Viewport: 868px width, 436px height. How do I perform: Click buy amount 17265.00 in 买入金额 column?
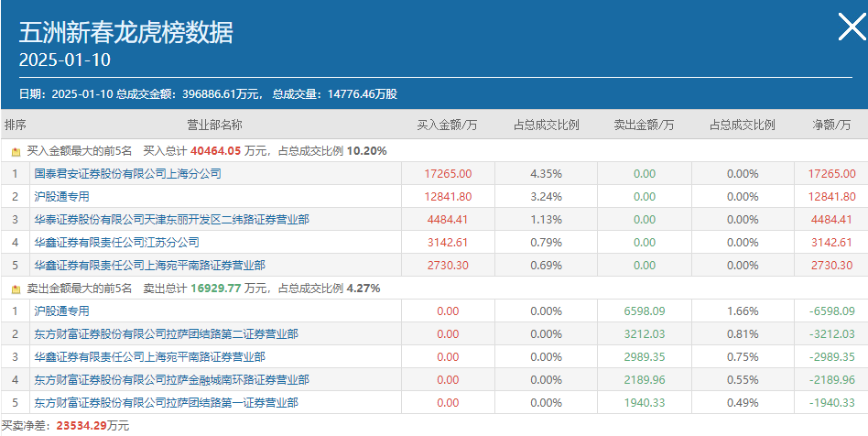(448, 174)
